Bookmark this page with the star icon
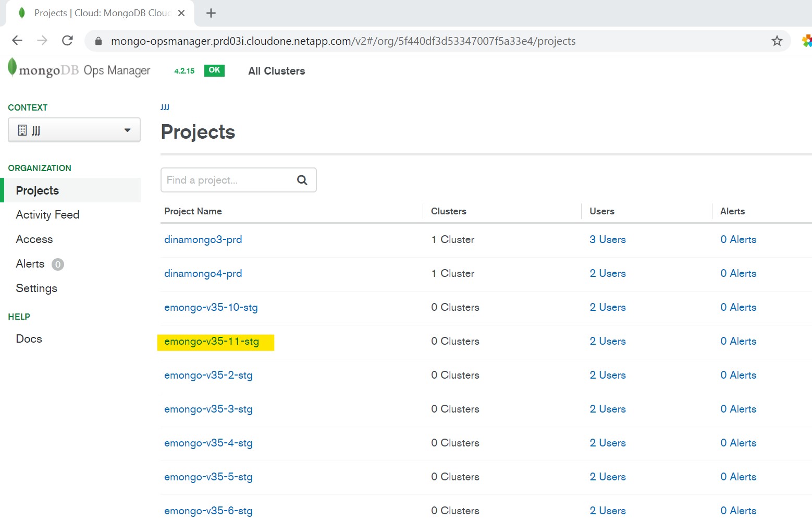Image resolution: width=812 pixels, height=520 pixels. (777, 41)
